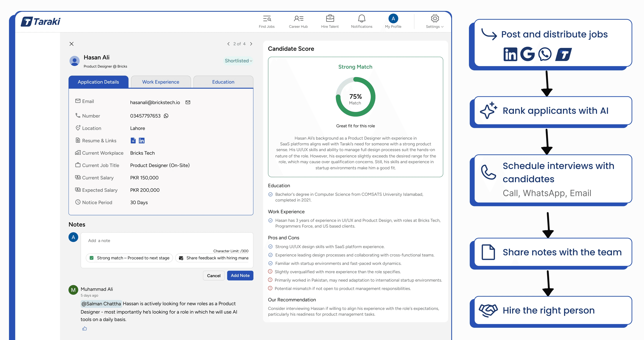644x340 pixels.
Task: Open the resume document icon
Action: pyautogui.click(x=133, y=141)
